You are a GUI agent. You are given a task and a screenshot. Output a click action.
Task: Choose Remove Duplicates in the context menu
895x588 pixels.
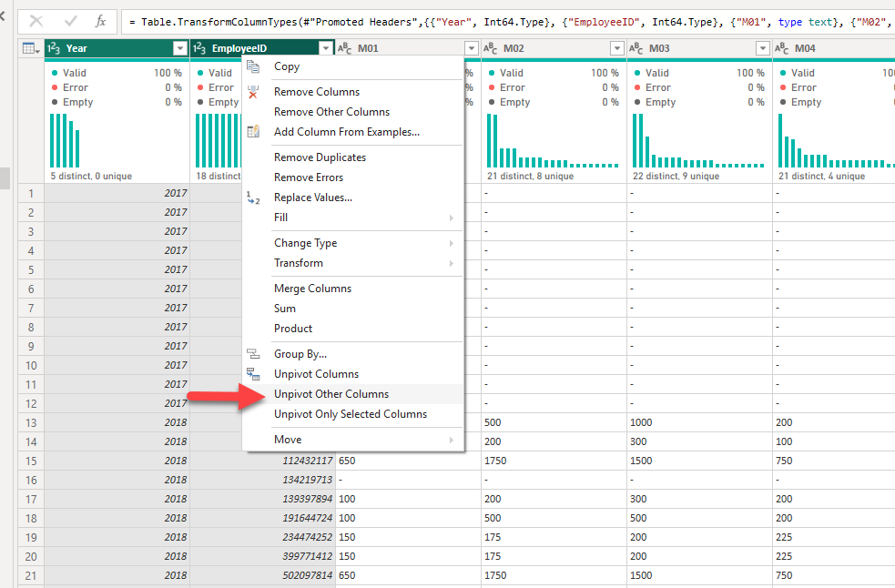pyautogui.click(x=320, y=157)
